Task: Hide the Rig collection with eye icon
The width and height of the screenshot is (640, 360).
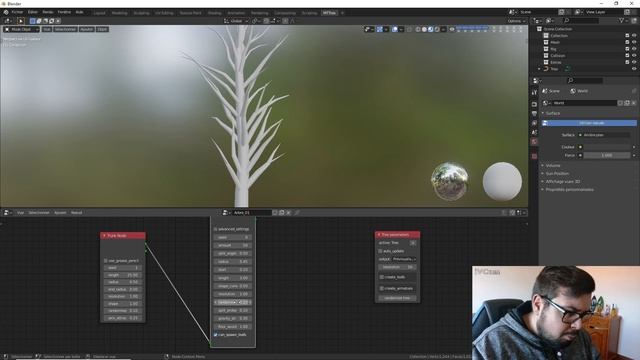Action: tap(634, 49)
